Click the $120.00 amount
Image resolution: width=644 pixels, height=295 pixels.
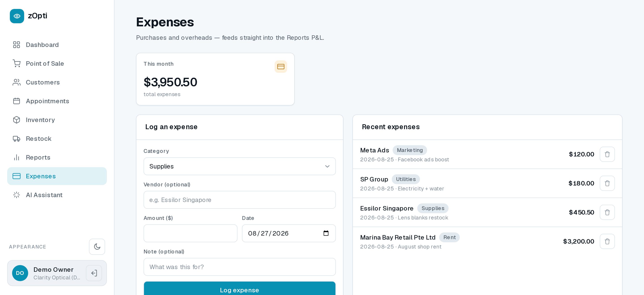pos(581,154)
